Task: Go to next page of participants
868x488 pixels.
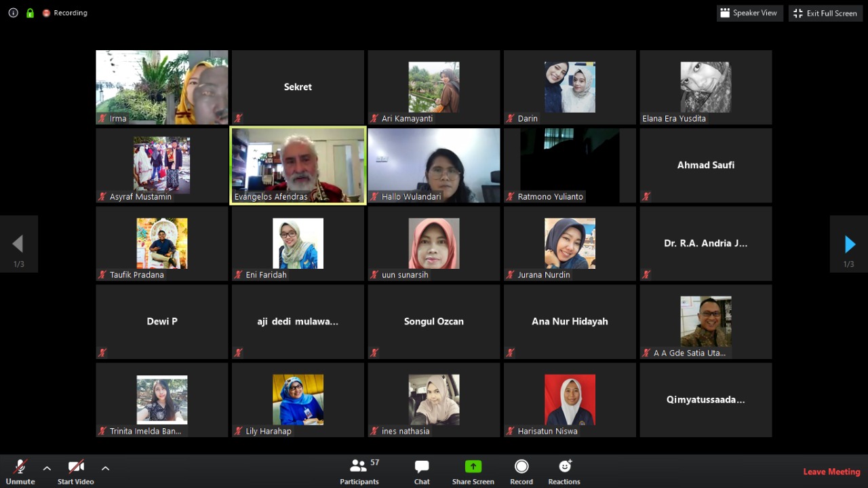Action: [x=849, y=244]
